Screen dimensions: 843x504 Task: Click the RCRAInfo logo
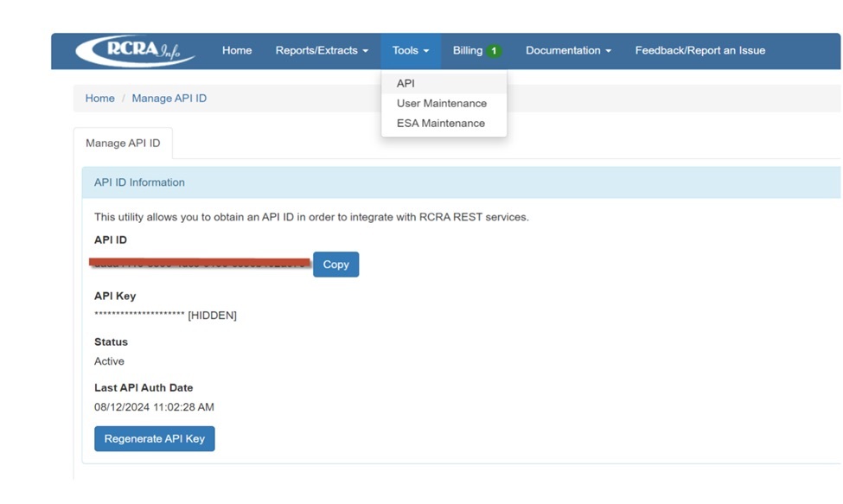pyautogui.click(x=135, y=50)
